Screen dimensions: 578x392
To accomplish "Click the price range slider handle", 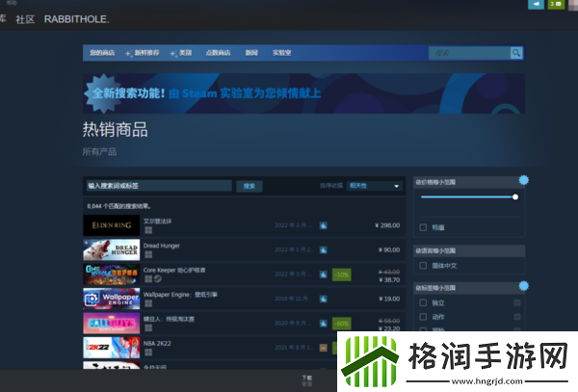I will click(515, 197).
